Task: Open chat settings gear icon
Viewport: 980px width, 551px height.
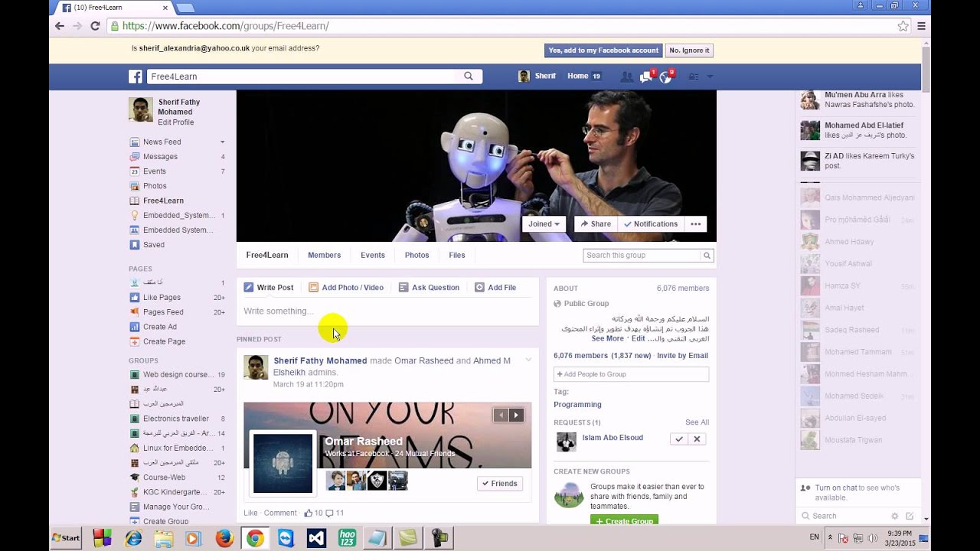Action: tap(894, 516)
